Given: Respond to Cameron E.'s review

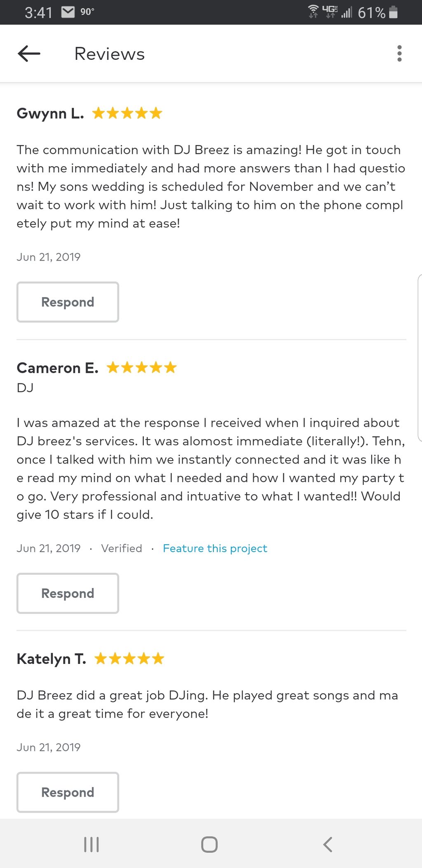Looking at the screenshot, I should (68, 593).
